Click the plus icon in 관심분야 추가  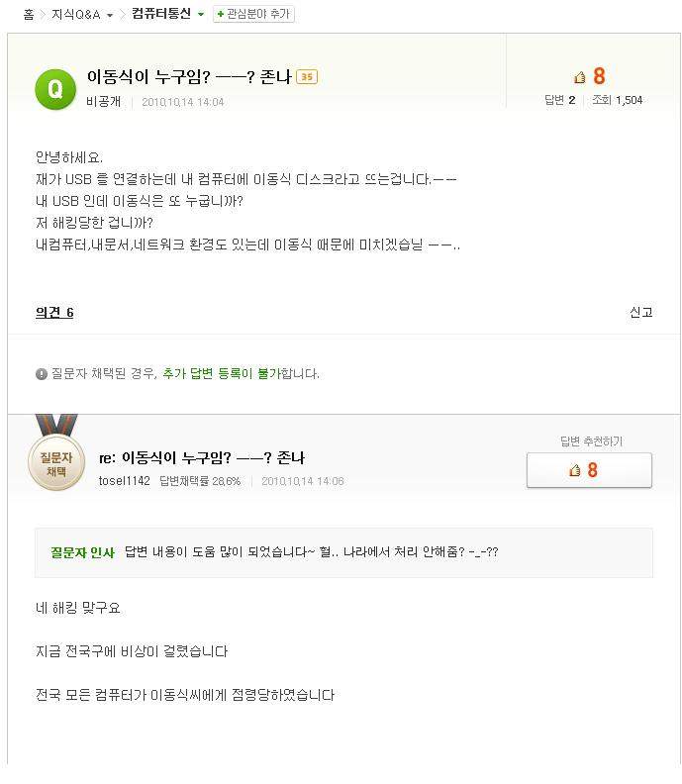pyautogui.click(x=220, y=15)
